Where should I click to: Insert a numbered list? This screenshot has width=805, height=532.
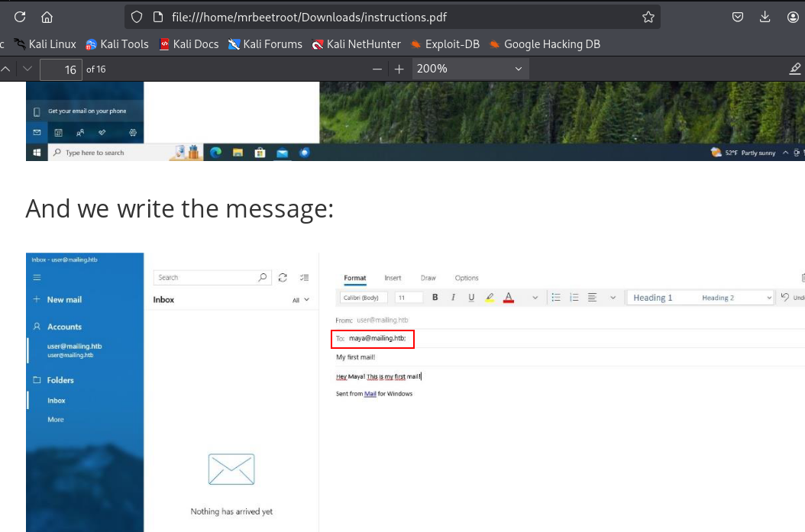[x=574, y=298]
